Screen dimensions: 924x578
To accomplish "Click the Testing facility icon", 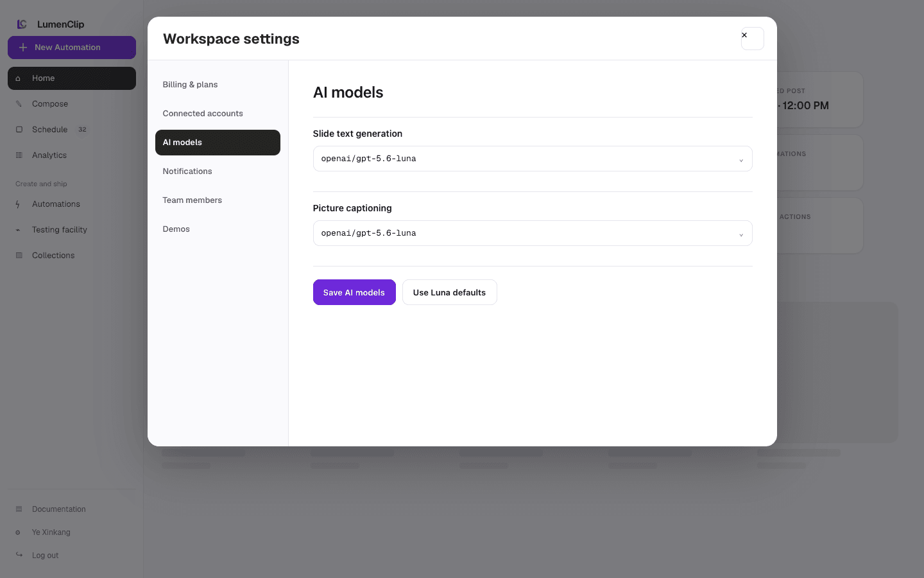I will (x=18, y=230).
